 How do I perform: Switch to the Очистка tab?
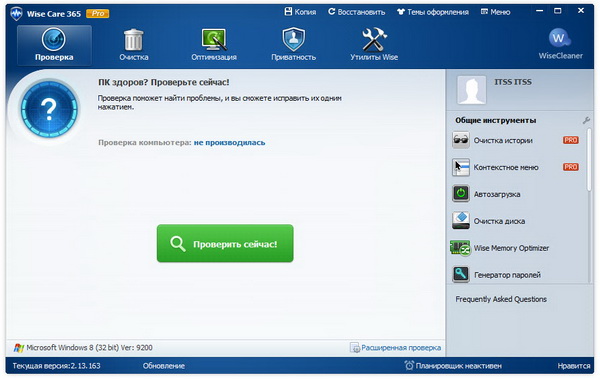coord(134,45)
